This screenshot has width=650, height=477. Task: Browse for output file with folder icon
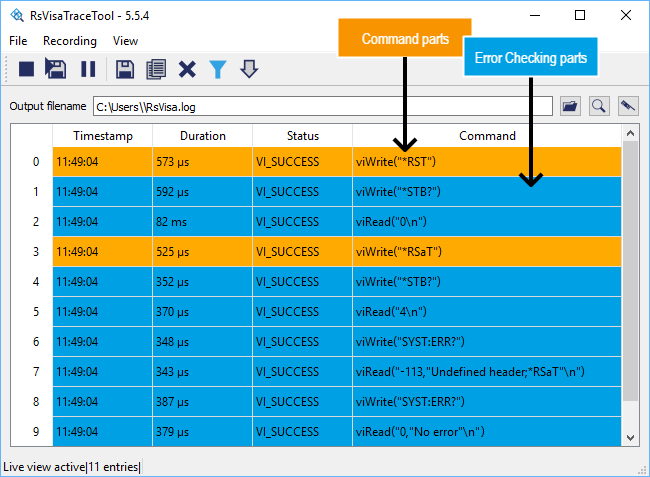[570, 107]
